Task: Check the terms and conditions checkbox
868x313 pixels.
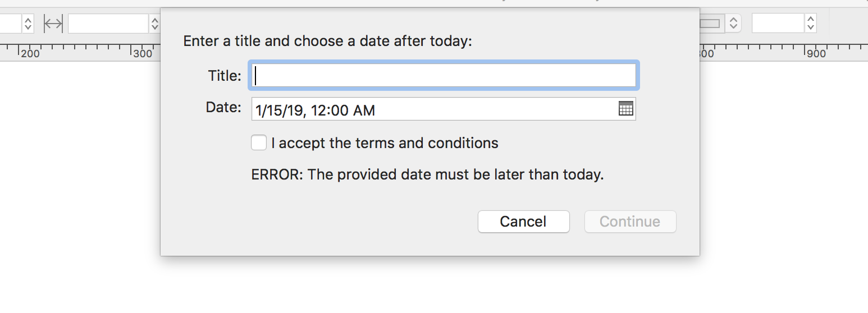Action: coord(259,143)
